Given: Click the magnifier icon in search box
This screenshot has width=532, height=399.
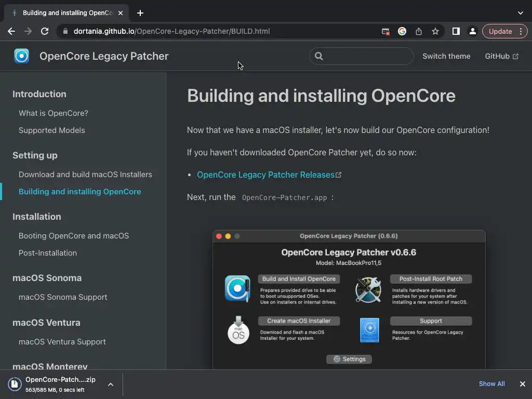Looking at the screenshot, I should (x=318, y=56).
